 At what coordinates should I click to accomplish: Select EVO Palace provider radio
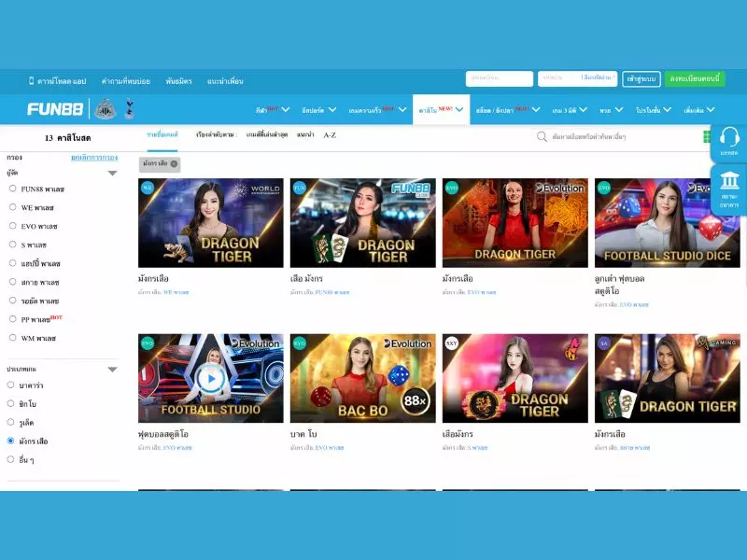point(13,226)
